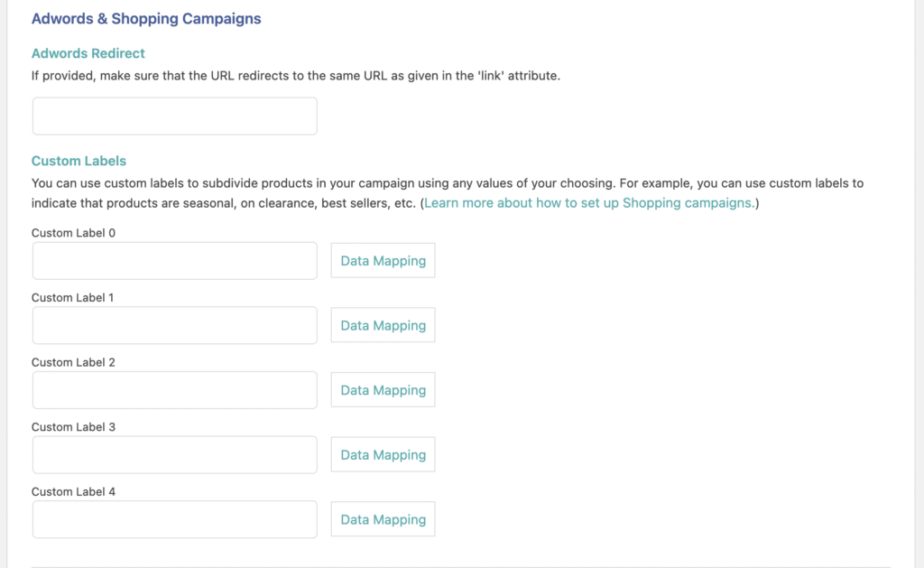Select the Custom Label 4 field label
Image resolution: width=924 pixels, height=568 pixels.
[x=73, y=491]
